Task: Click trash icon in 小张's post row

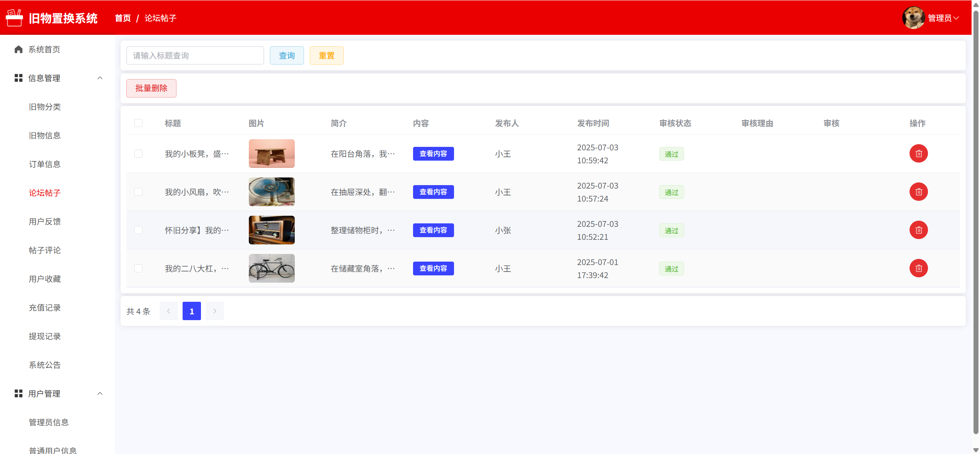Action: click(918, 230)
